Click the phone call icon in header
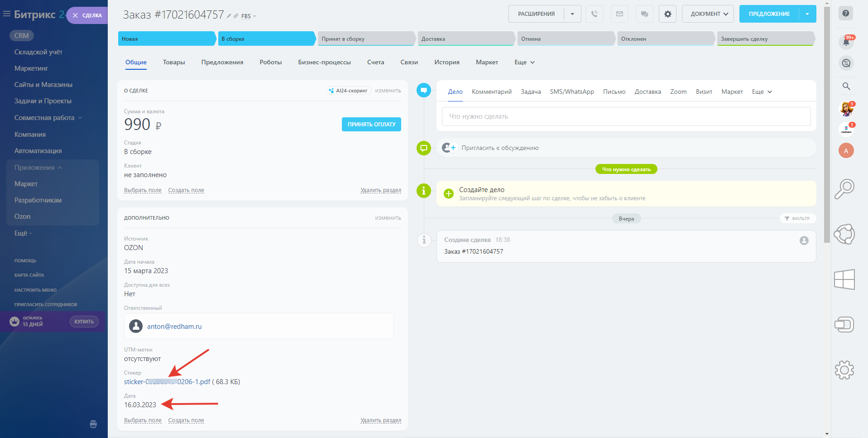This screenshot has width=868, height=438. point(595,14)
